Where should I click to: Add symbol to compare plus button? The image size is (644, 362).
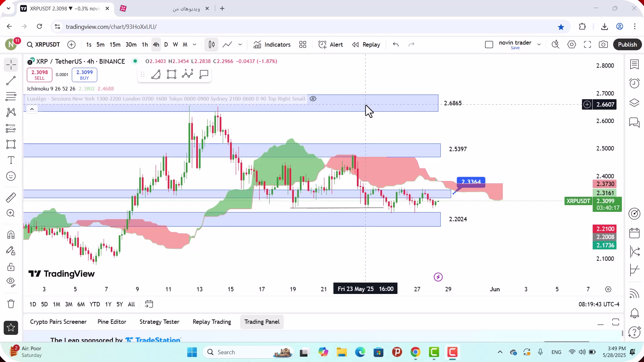point(71,45)
